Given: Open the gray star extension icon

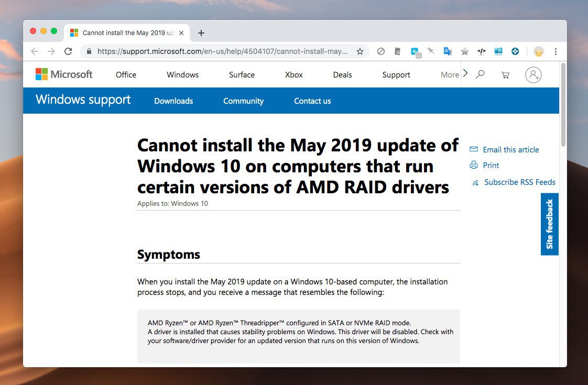Looking at the screenshot, I should coord(465,51).
